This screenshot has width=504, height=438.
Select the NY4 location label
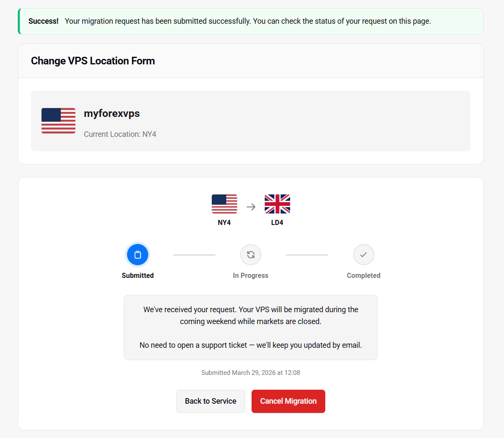[224, 222]
